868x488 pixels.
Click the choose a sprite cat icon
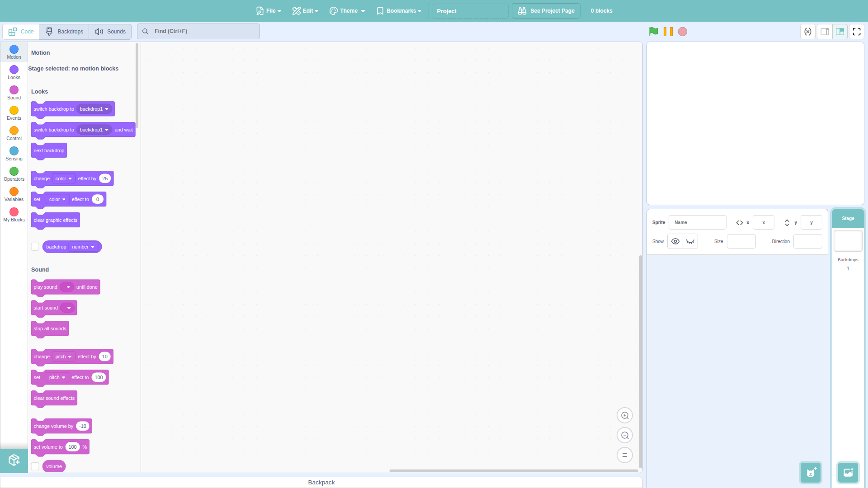coord(811,473)
